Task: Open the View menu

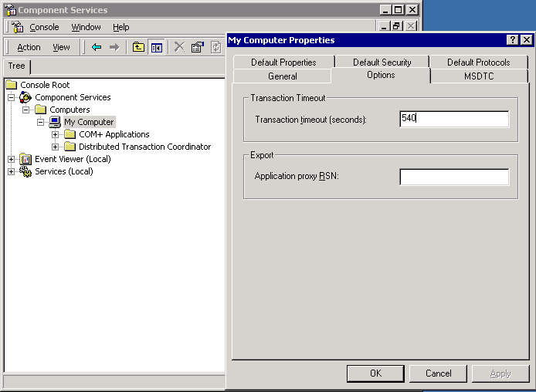Action: click(61, 47)
